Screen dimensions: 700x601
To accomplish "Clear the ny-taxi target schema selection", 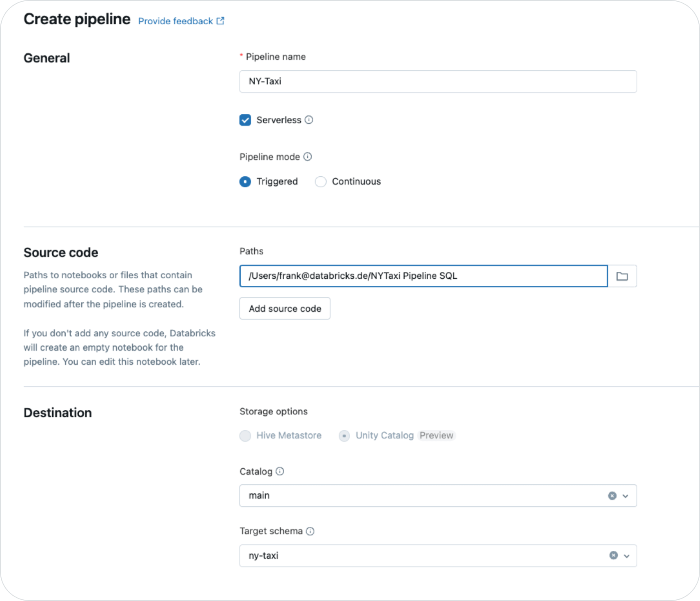I will coord(613,555).
